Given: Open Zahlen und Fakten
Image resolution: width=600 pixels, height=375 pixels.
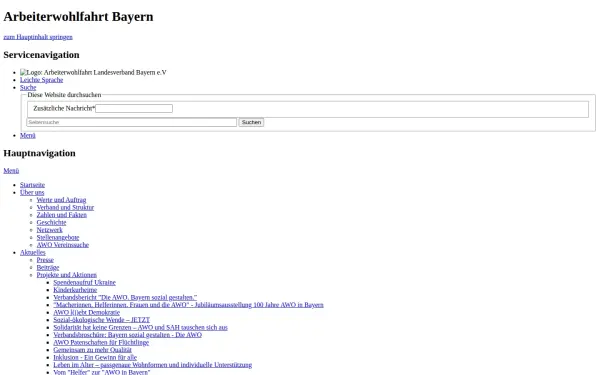Looking at the screenshot, I should pyautogui.click(x=62, y=215).
